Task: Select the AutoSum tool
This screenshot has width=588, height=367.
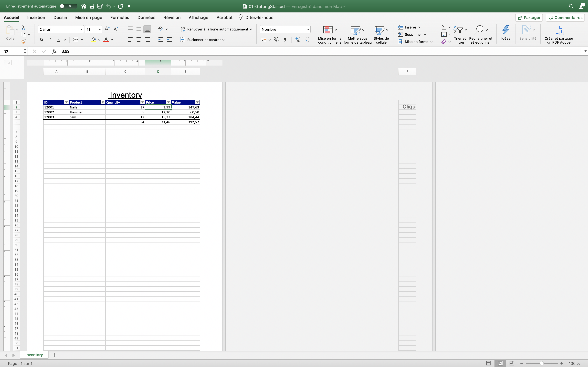Action: 444,27
